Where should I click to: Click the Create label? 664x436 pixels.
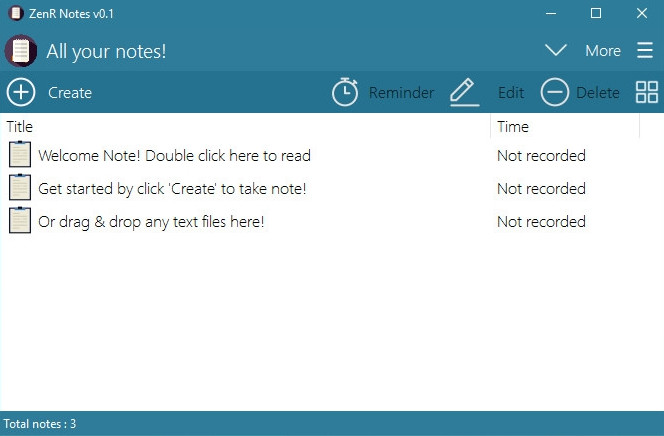click(x=70, y=93)
